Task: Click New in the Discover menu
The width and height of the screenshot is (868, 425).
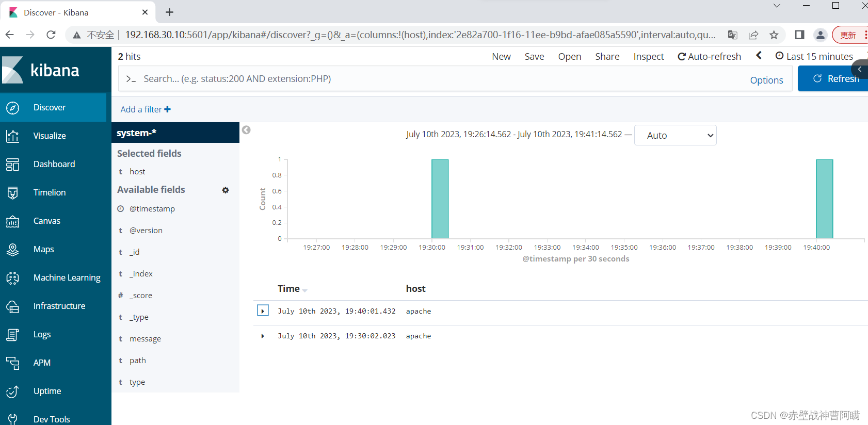Action: tap(501, 57)
